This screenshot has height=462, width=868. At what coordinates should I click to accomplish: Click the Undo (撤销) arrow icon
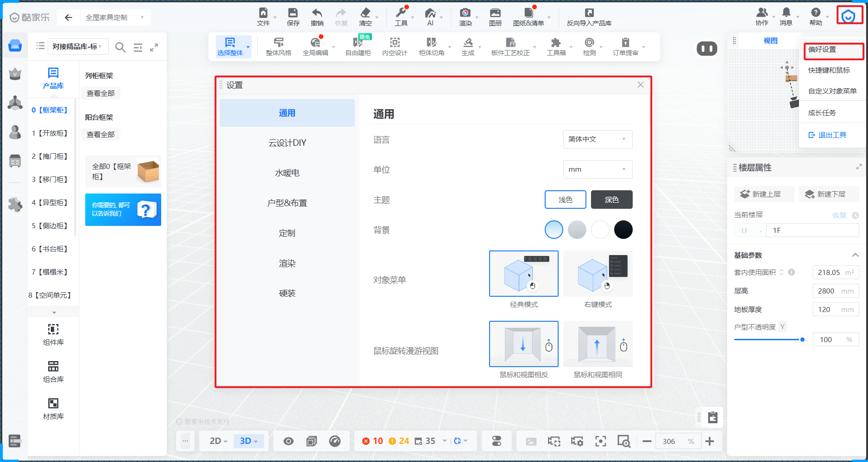(x=317, y=13)
